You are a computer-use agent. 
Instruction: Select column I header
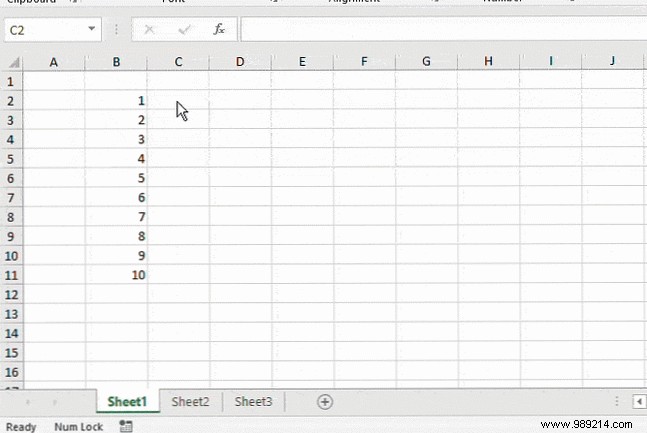click(x=550, y=62)
